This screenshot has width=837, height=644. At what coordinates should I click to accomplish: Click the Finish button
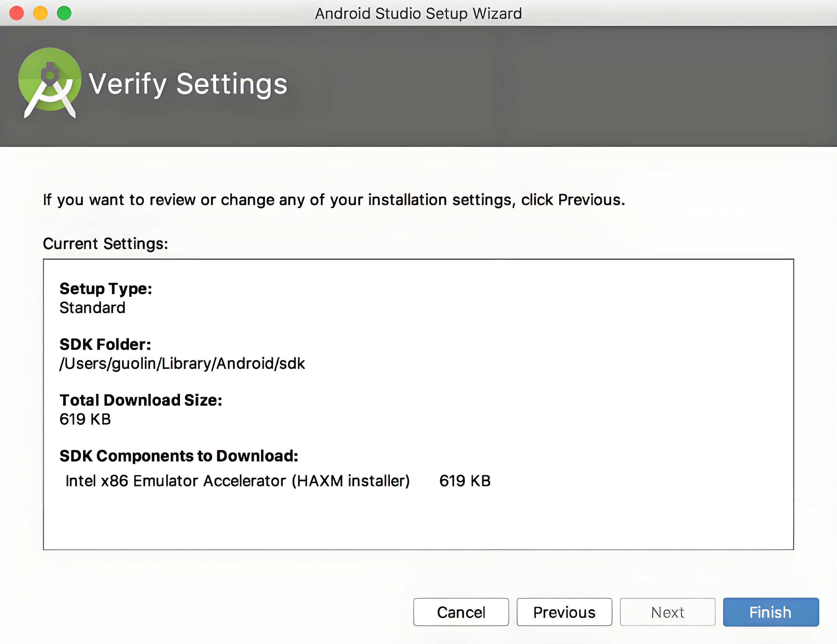pos(771,612)
